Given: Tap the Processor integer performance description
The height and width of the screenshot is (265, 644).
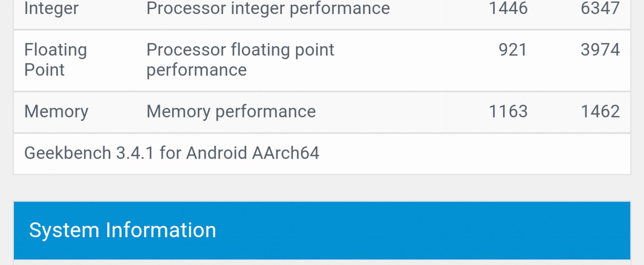Looking at the screenshot, I should pos(268,8).
